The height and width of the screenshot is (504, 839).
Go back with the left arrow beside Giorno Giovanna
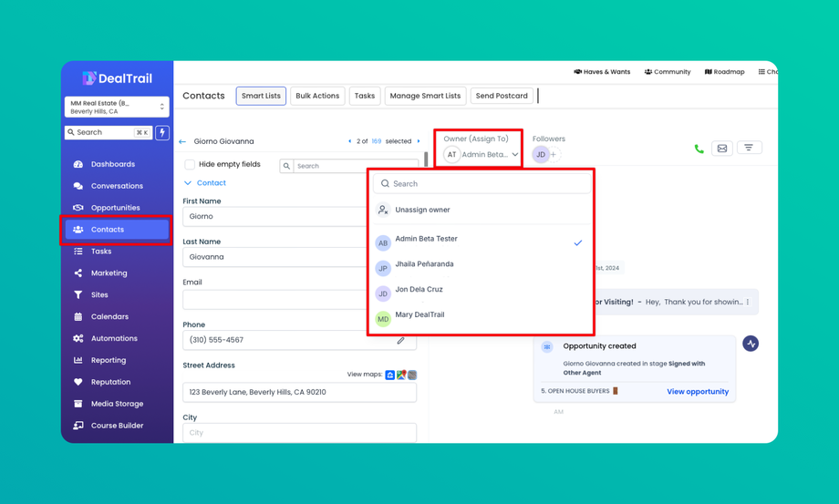tap(182, 141)
